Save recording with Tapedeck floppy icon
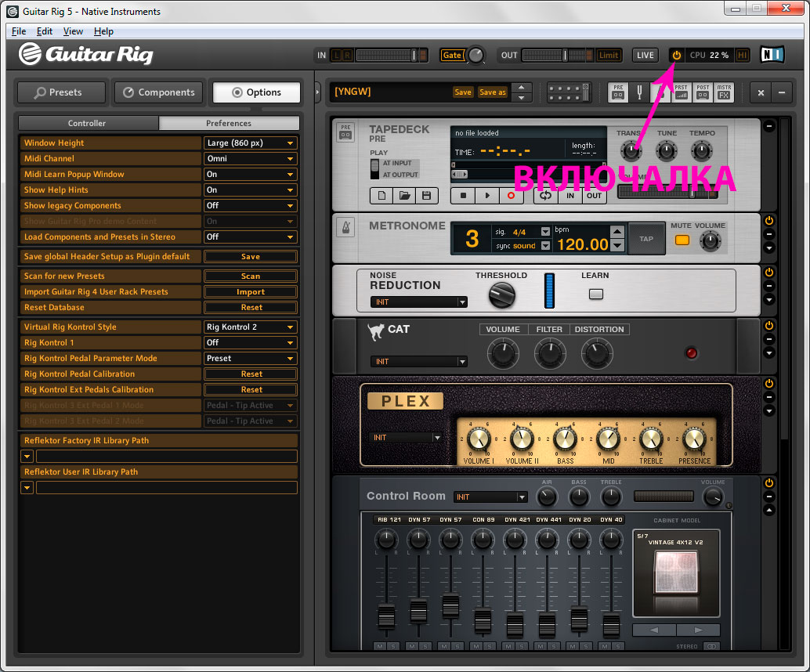Viewport: 810px width, 672px height. tap(427, 196)
